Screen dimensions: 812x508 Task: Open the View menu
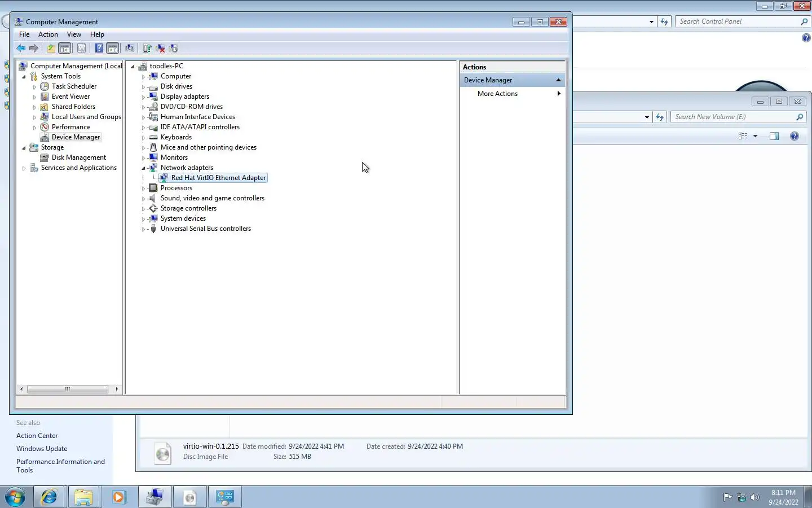click(74, 34)
